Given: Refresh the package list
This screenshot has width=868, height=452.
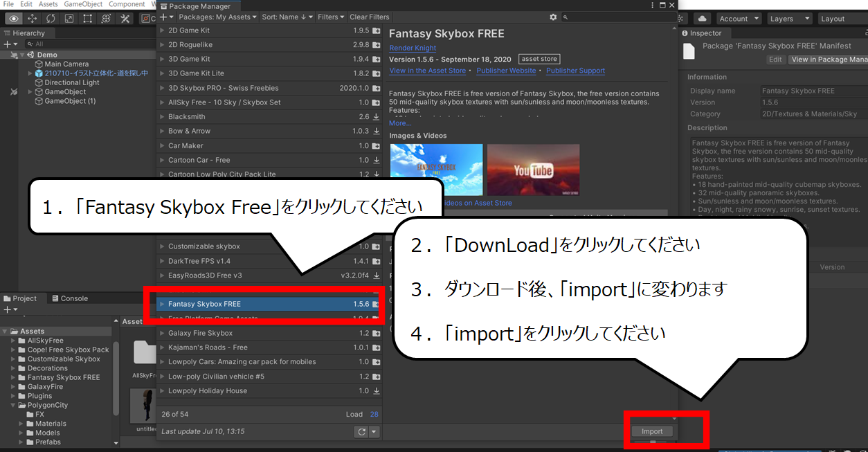Looking at the screenshot, I should click(x=361, y=431).
